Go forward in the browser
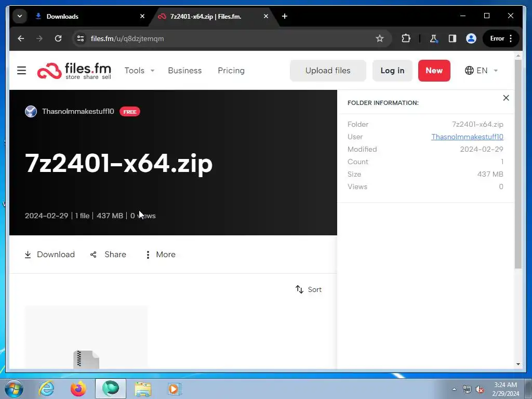532x399 pixels. coord(39,38)
